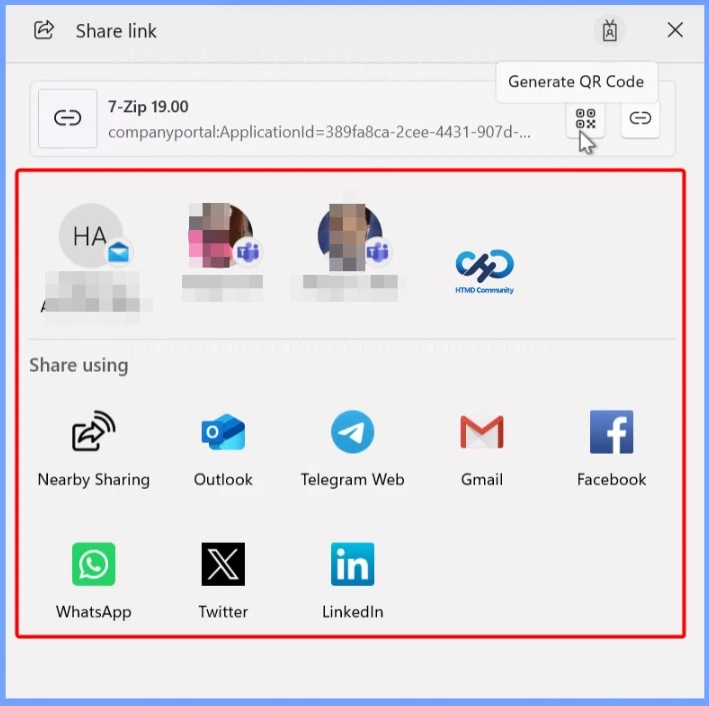The width and height of the screenshot is (709, 706).
Task: Share link to Facebook
Action: [611, 449]
